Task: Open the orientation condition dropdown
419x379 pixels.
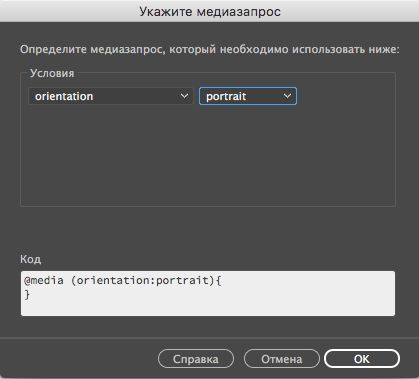Action: point(111,96)
